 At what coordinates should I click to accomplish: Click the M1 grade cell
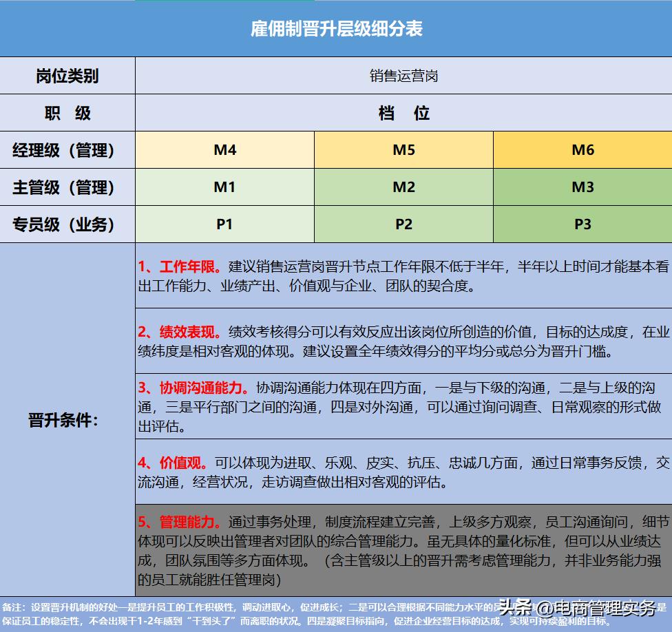(x=225, y=187)
